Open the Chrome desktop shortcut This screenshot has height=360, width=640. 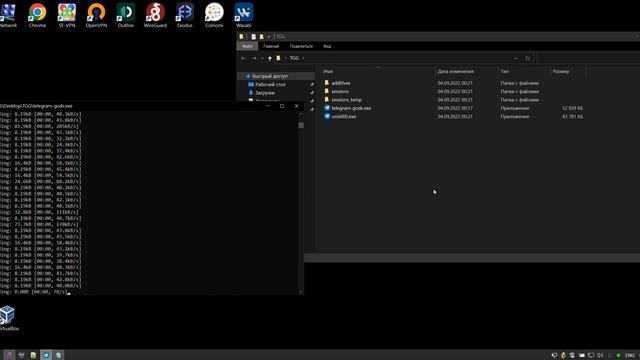pos(37,15)
